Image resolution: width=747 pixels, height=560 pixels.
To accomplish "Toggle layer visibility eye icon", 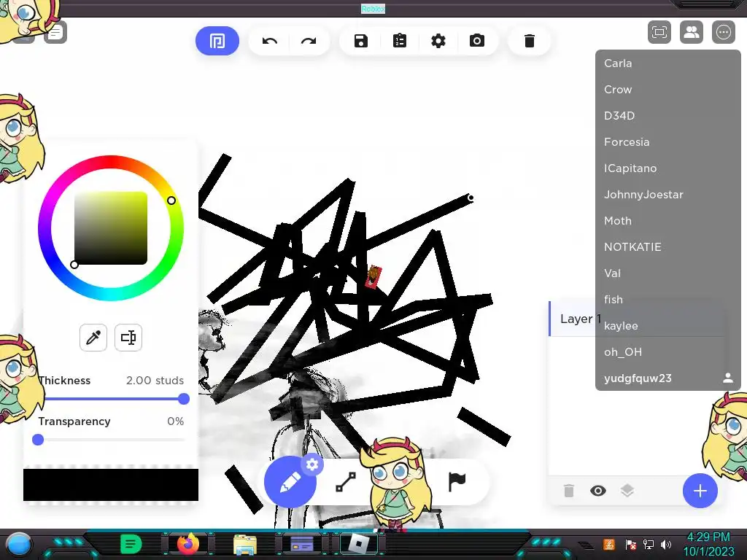I will (x=598, y=491).
